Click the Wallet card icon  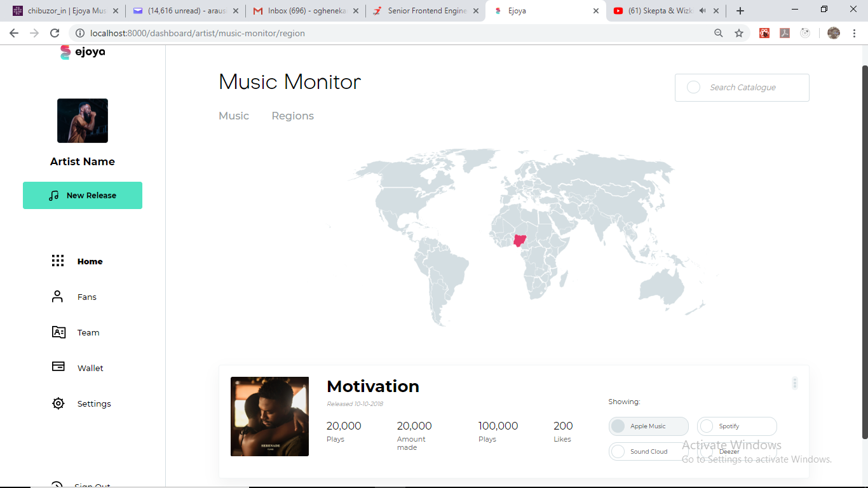[x=58, y=367]
